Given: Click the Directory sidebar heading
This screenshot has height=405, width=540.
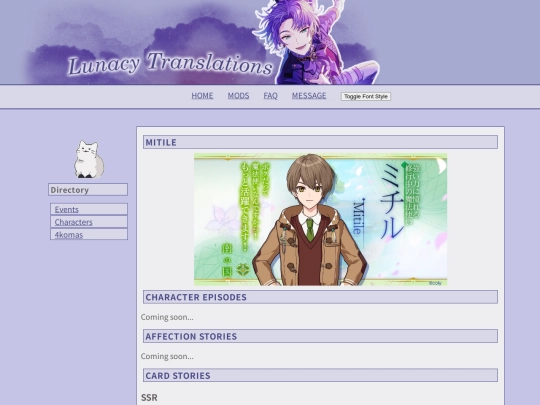Looking at the screenshot, I should [x=88, y=190].
